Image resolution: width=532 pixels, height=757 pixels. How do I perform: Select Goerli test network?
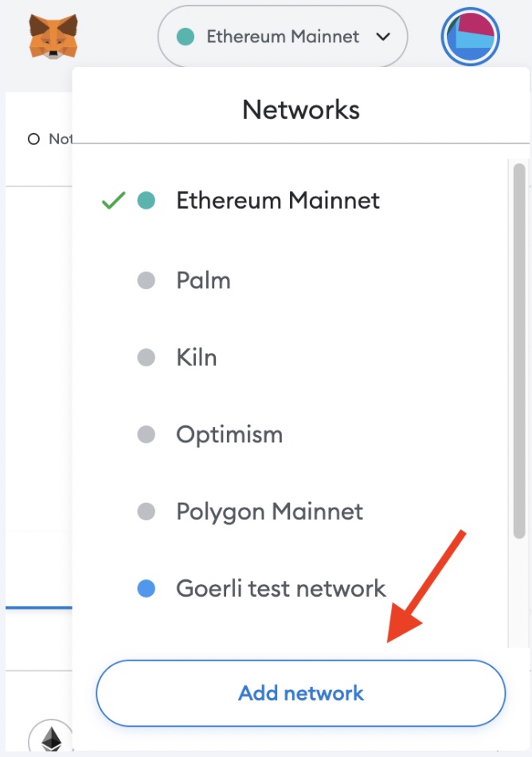pos(280,589)
